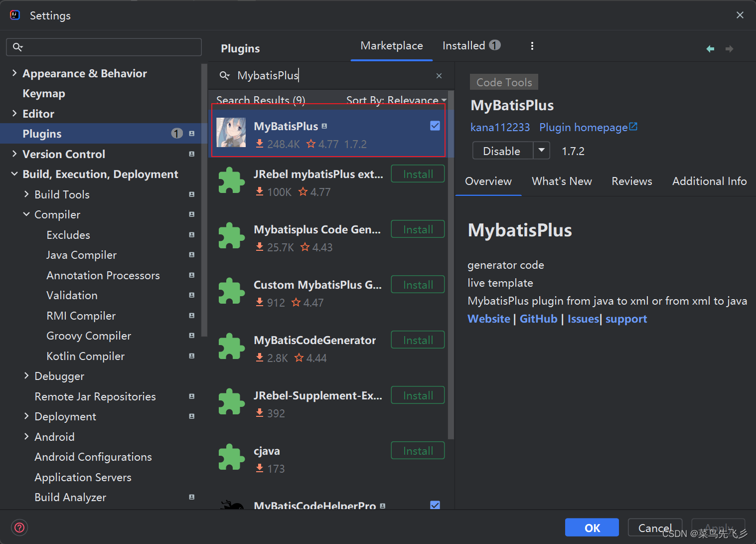Viewport: 756px width, 544px height.
Task: Expand the Android node
Action: click(26, 437)
